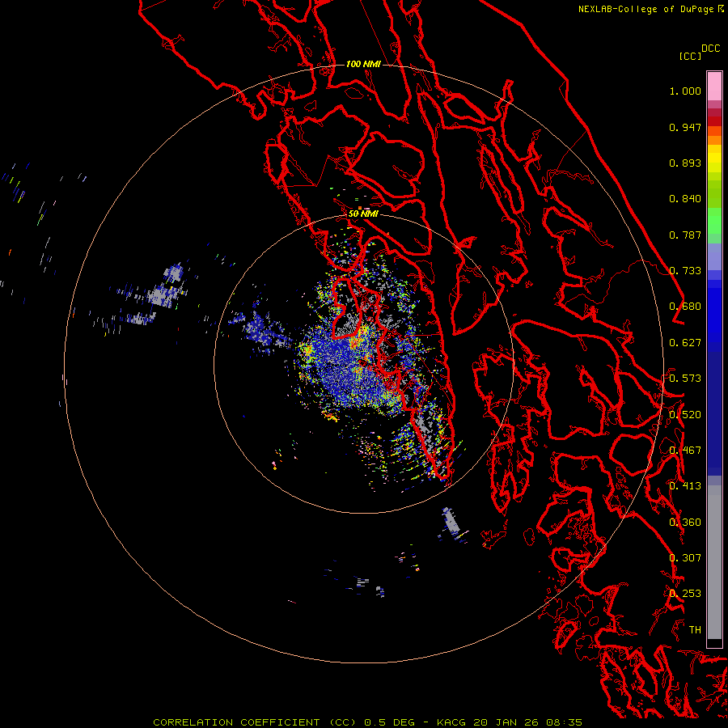Click the 0.520 color scale value
728x728 pixels.
[x=685, y=415]
